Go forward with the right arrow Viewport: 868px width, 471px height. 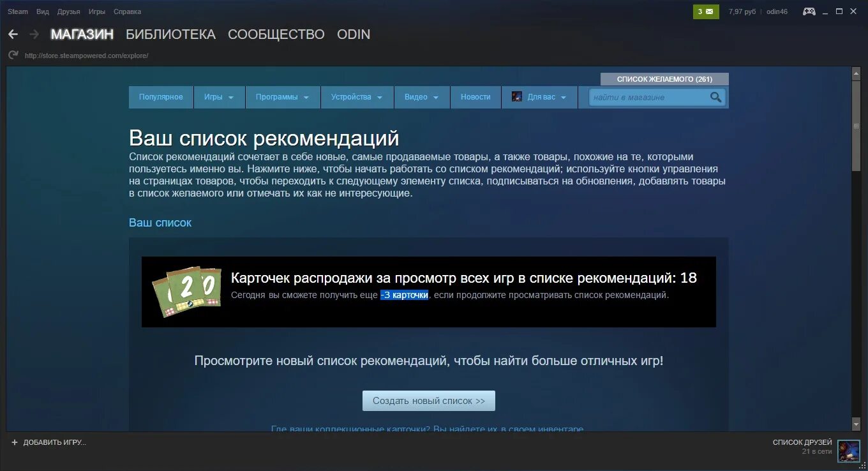point(34,34)
